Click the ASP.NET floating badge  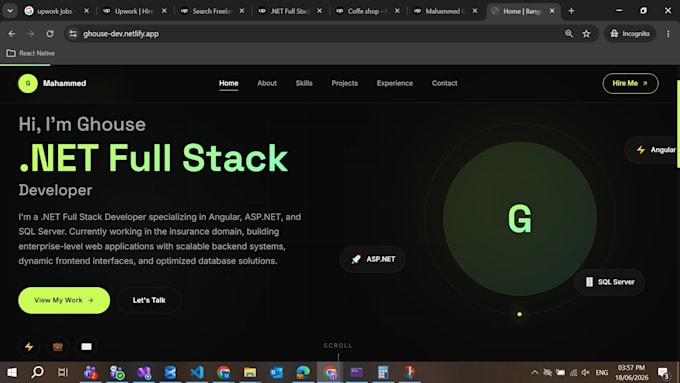(373, 259)
